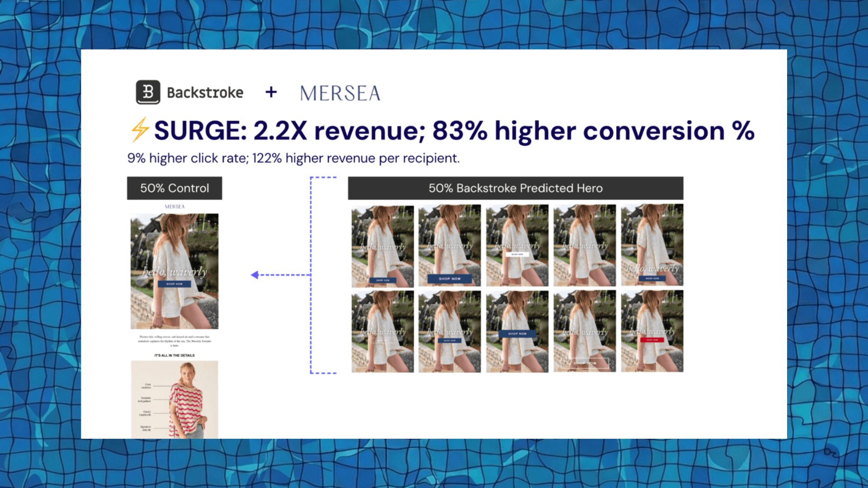868x488 pixels.
Task: Open the control email hero image
Action: (x=175, y=271)
